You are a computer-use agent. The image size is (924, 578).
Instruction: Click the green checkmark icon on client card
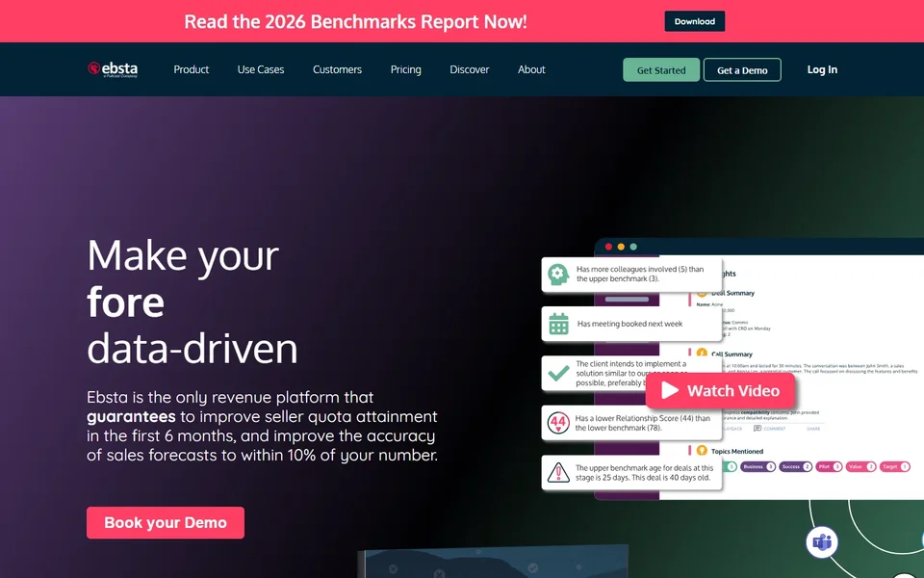tap(558, 374)
